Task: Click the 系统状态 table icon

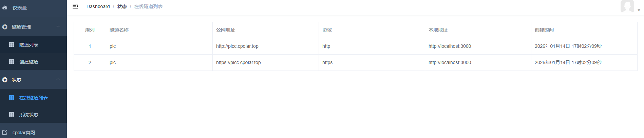Action: [12, 114]
